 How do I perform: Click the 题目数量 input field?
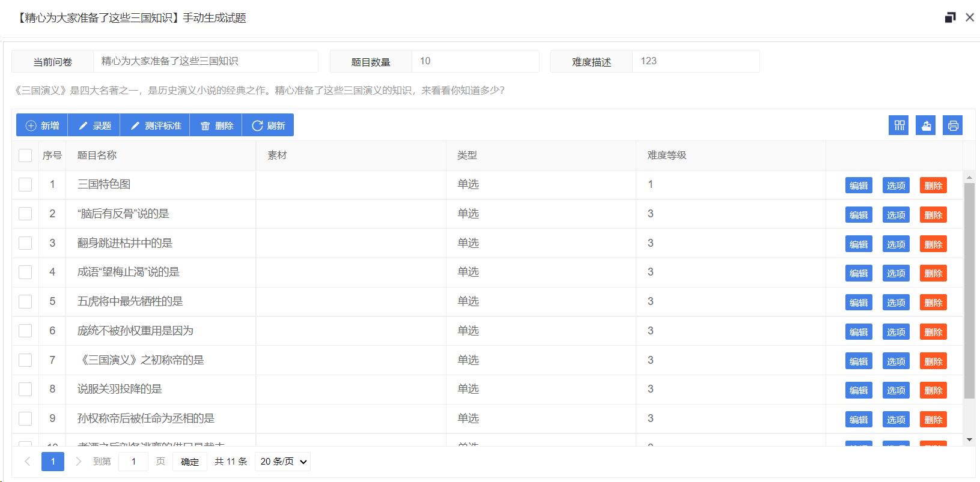[475, 61]
